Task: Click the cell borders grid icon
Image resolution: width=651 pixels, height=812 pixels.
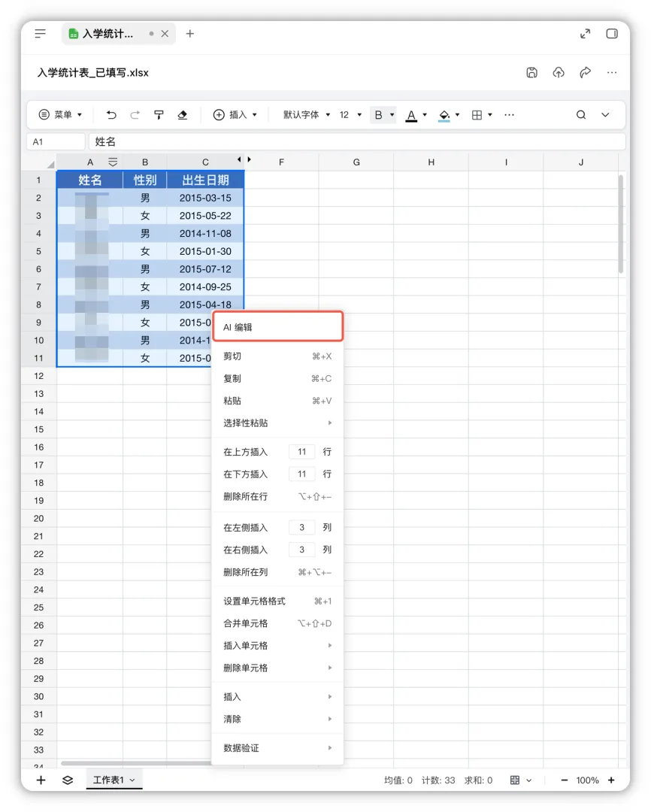Action: pos(477,115)
